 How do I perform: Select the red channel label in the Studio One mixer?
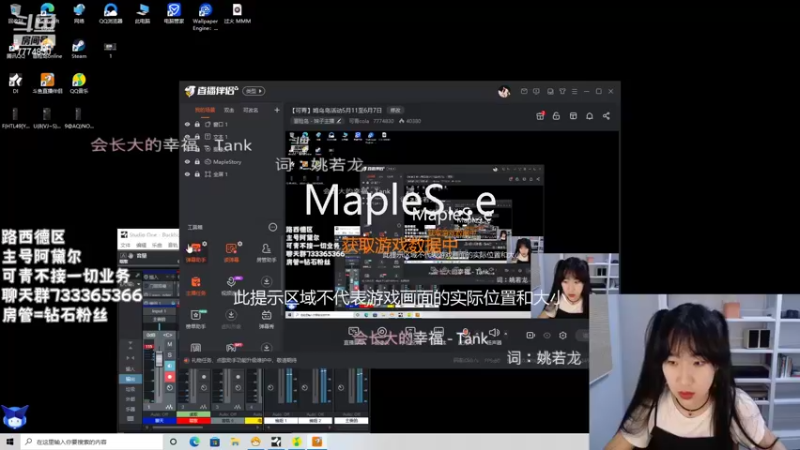[x=193, y=421]
